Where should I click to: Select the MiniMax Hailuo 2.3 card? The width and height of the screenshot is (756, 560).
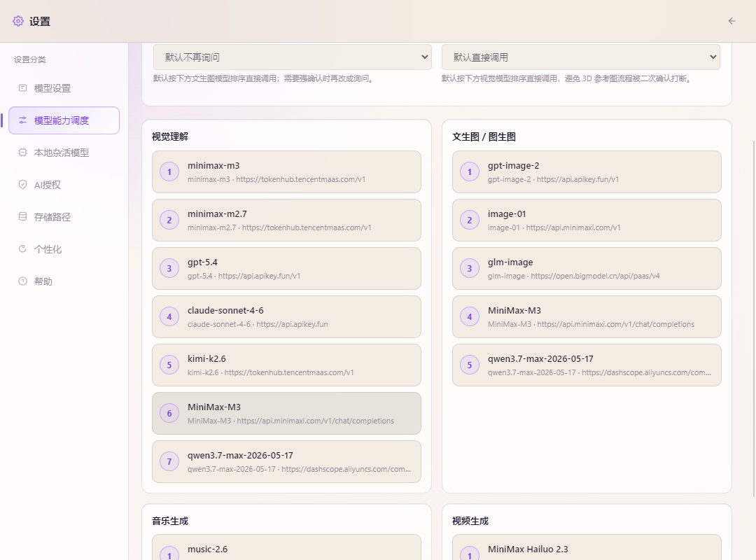coord(587,547)
